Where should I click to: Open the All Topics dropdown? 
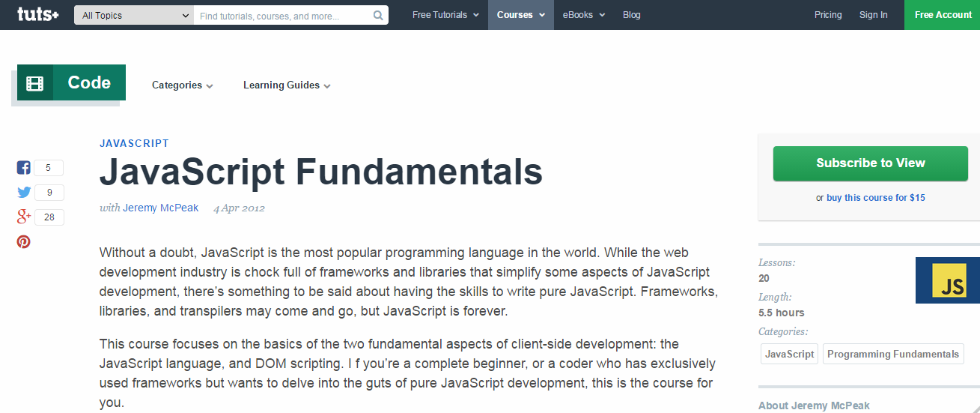coord(134,15)
